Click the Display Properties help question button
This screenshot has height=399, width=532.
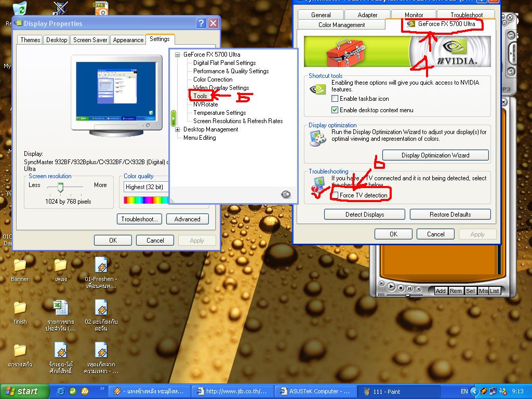(x=201, y=23)
